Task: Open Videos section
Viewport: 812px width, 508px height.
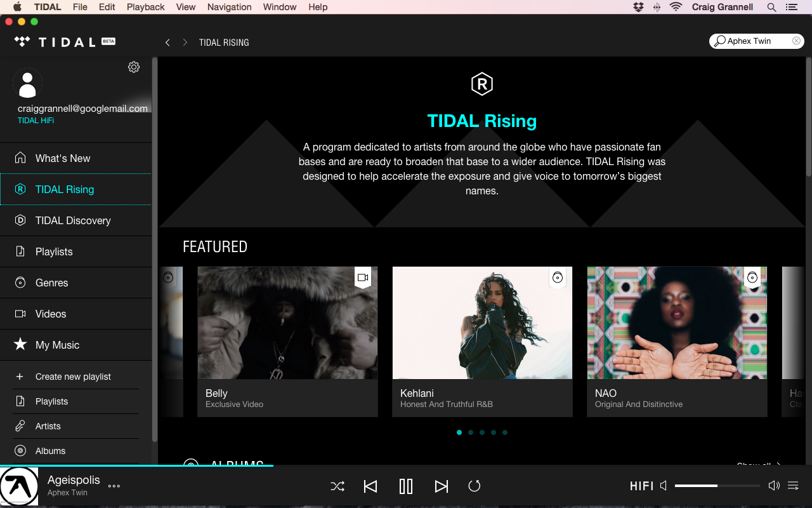Action: coord(75,314)
